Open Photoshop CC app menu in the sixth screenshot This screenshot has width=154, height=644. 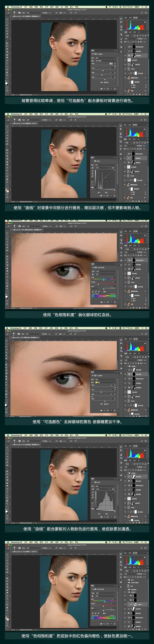pyautogui.click(x=17, y=542)
